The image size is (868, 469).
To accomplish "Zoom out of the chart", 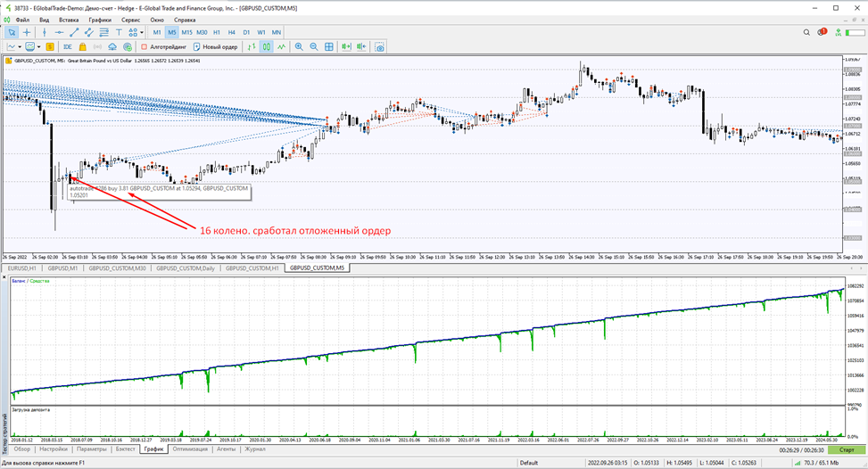I will [x=314, y=47].
